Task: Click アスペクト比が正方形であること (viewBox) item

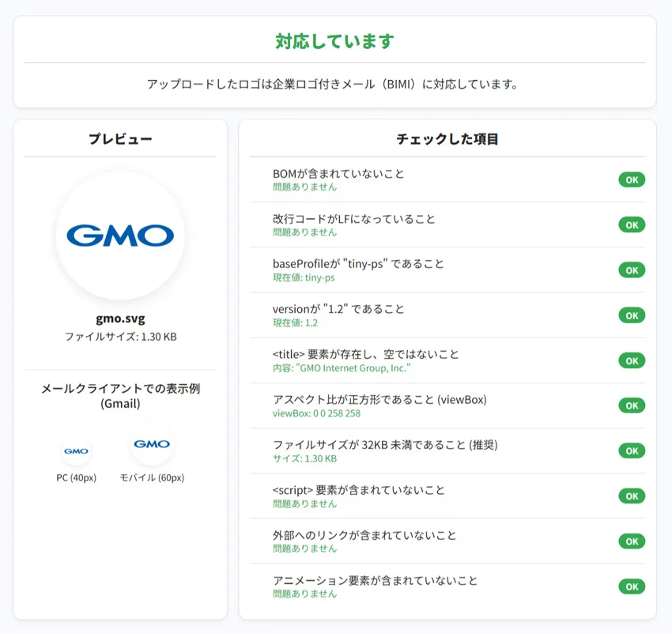Action: coord(379,400)
